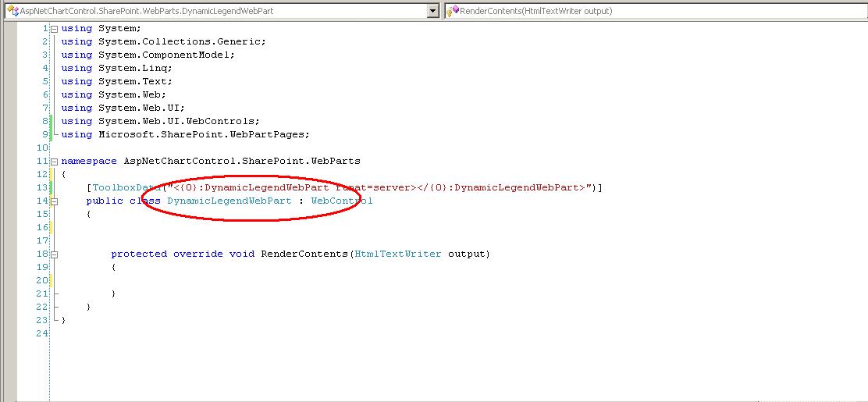Image resolution: width=868 pixels, height=402 pixels.
Task: Click line number 24 in the margin
Action: [42, 334]
